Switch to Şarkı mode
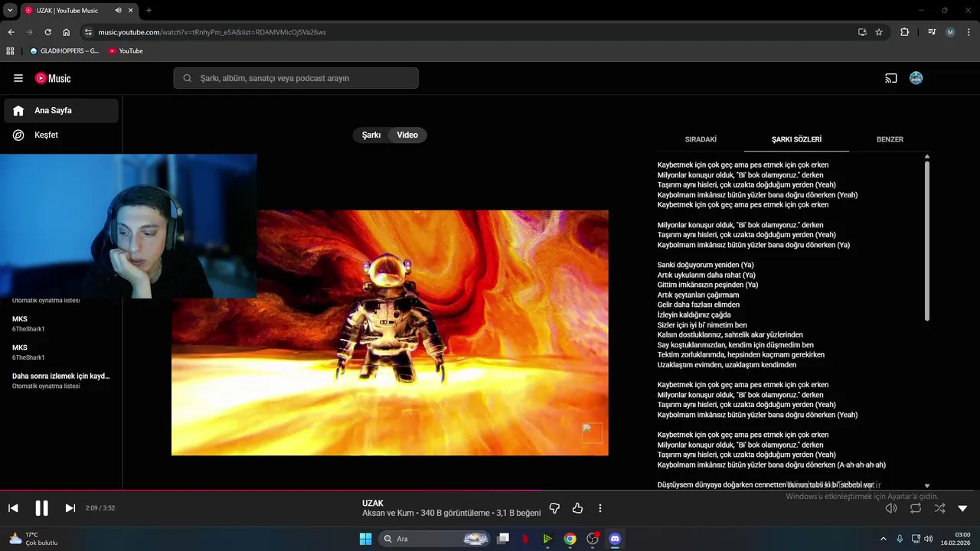 [x=371, y=135]
